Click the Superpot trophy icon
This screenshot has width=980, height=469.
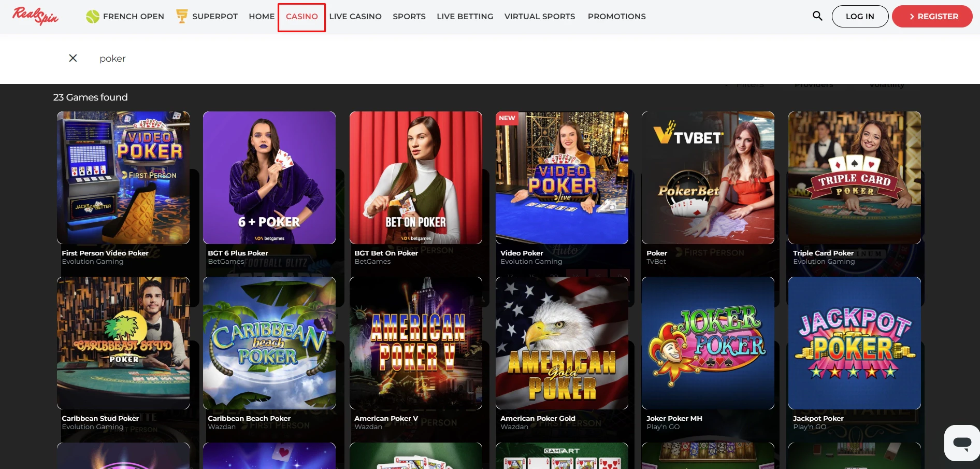pos(182,16)
